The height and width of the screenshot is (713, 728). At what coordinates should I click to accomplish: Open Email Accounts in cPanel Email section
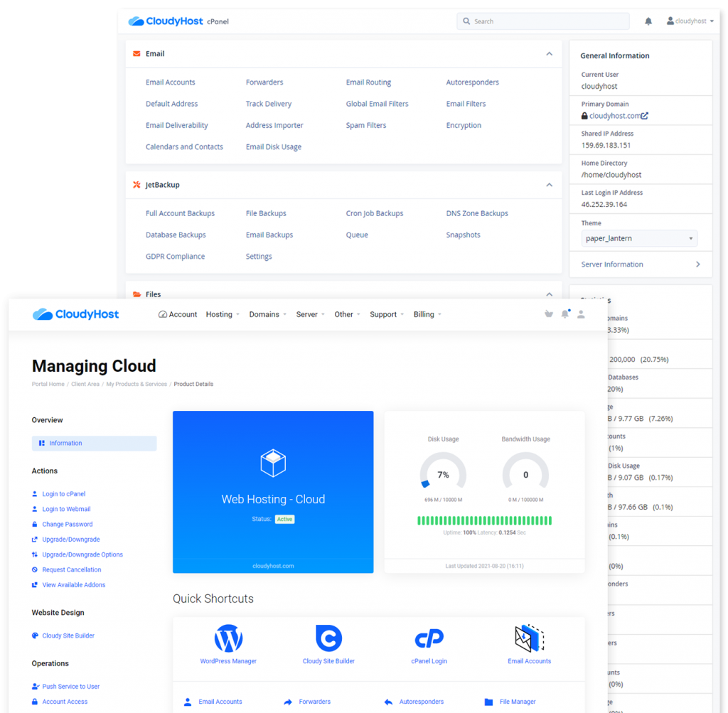[x=171, y=82]
